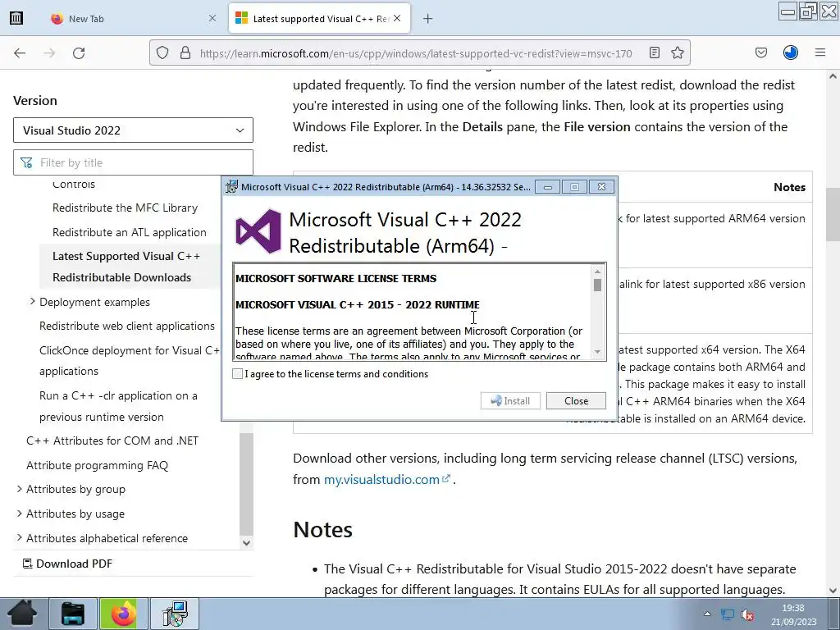The width and height of the screenshot is (840, 630).
Task: Open Redistribute the MFC Library
Action: pos(125,208)
